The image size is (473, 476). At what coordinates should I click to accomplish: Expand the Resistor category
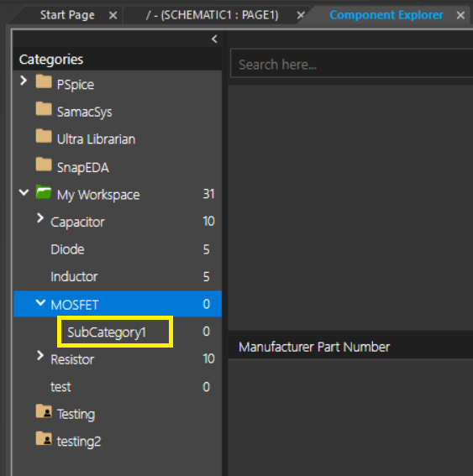pos(40,355)
